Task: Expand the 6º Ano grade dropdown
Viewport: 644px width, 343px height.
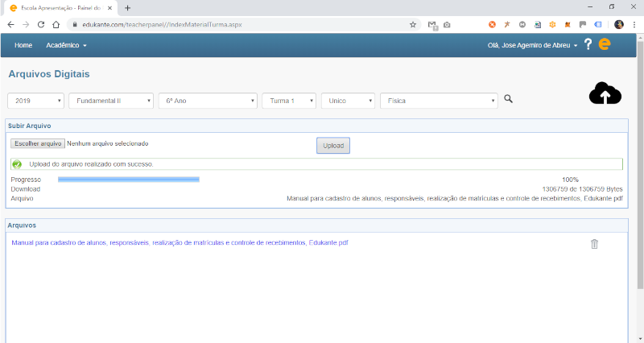Action: point(208,101)
